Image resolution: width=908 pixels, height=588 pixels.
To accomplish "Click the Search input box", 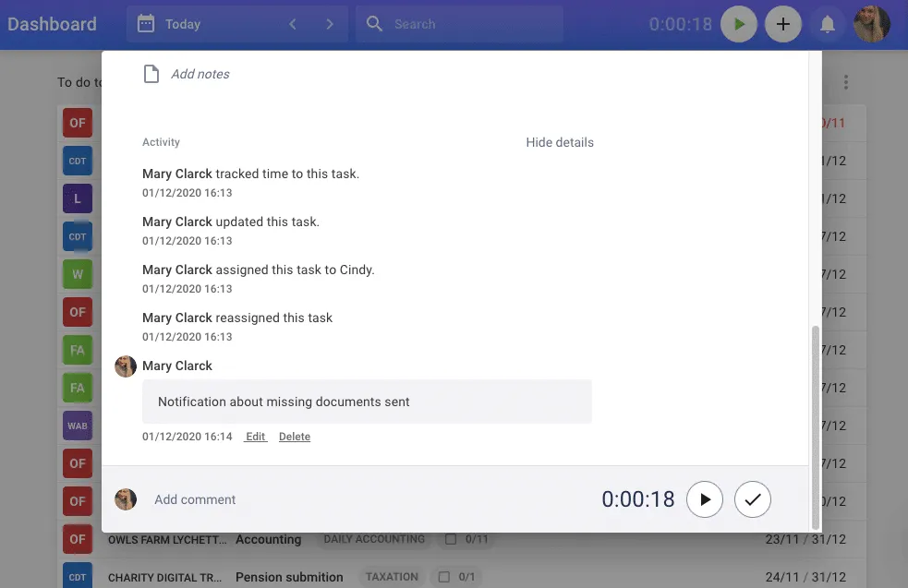I will pyautogui.click(x=459, y=24).
